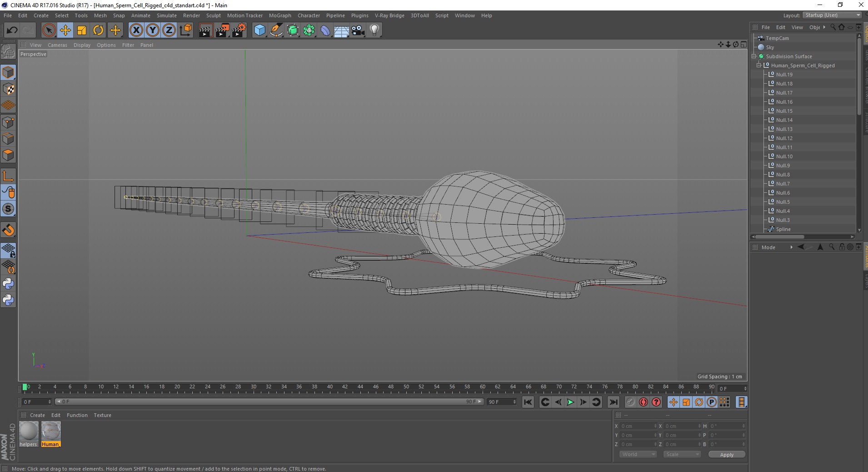868x472 pixels.
Task: Collapse the Human_Sperm_Cell_Rigged node
Action: pos(759,65)
